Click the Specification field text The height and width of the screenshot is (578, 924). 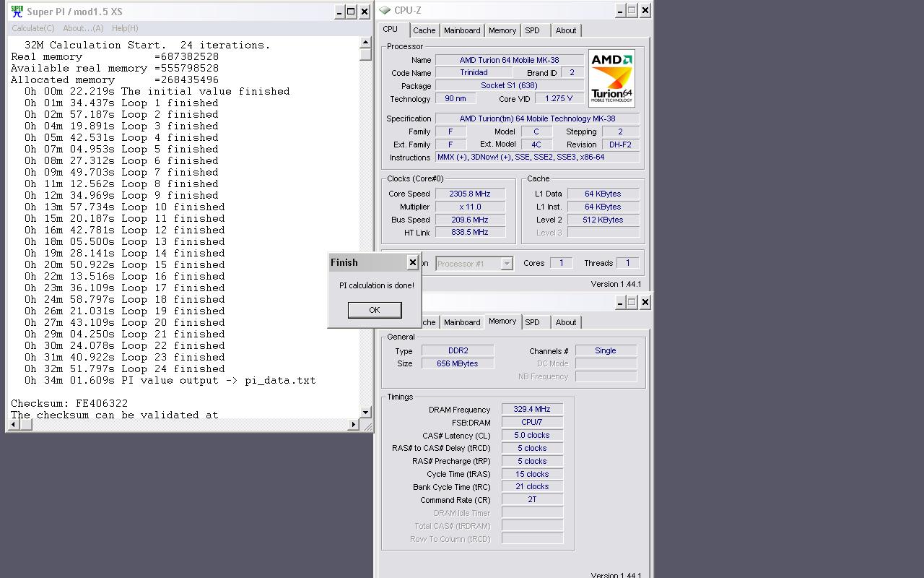point(537,118)
